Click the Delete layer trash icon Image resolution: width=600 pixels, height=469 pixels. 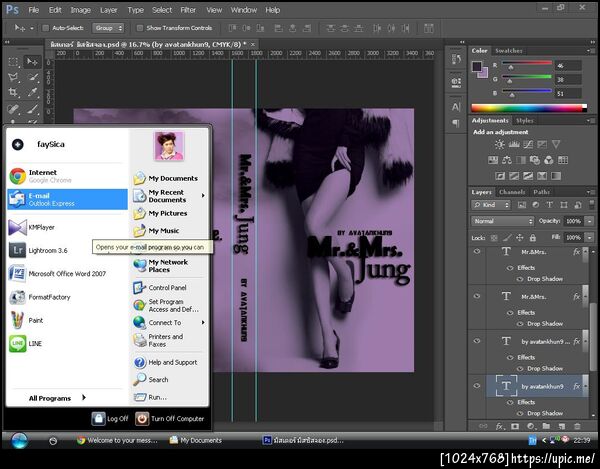(577, 426)
